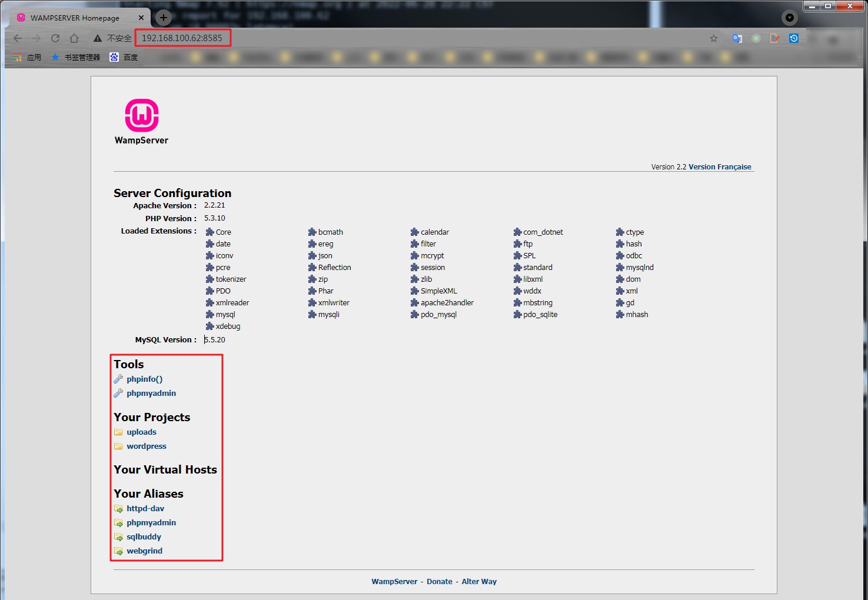Click the browser back arrow
The width and height of the screenshot is (868, 600).
[x=18, y=38]
